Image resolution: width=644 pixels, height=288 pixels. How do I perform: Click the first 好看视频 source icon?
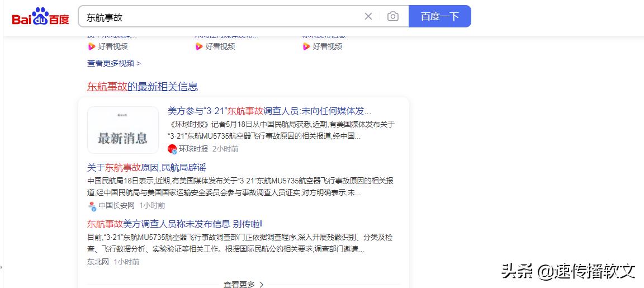click(x=92, y=46)
